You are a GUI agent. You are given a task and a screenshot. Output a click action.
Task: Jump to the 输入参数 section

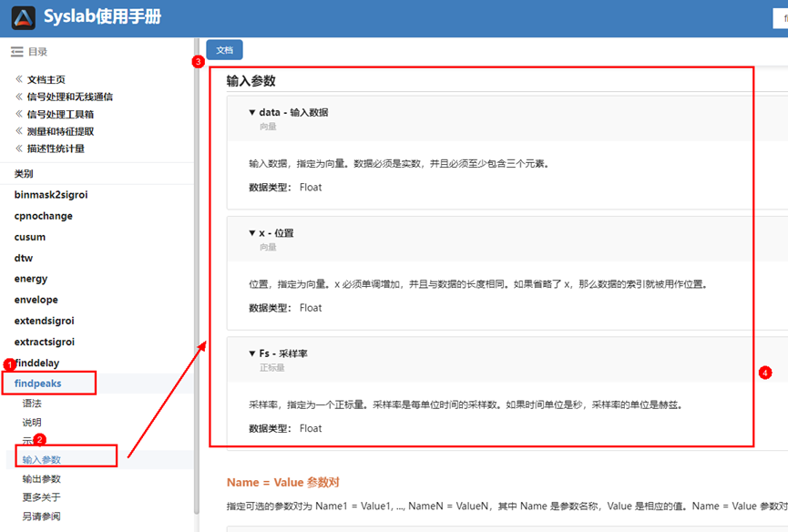pos(41,460)
